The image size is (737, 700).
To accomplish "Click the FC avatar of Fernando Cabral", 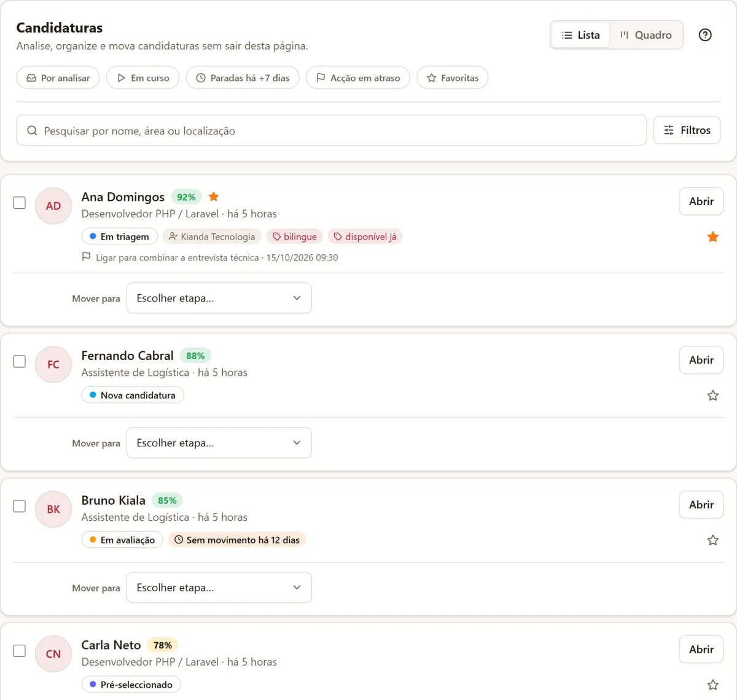I will pyautogui.click(x=53, y=365).
